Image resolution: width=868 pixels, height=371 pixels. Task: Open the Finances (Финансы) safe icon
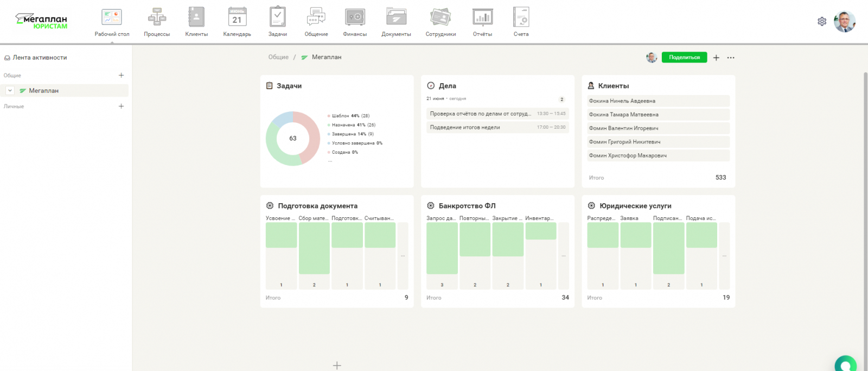pos(355,17)
